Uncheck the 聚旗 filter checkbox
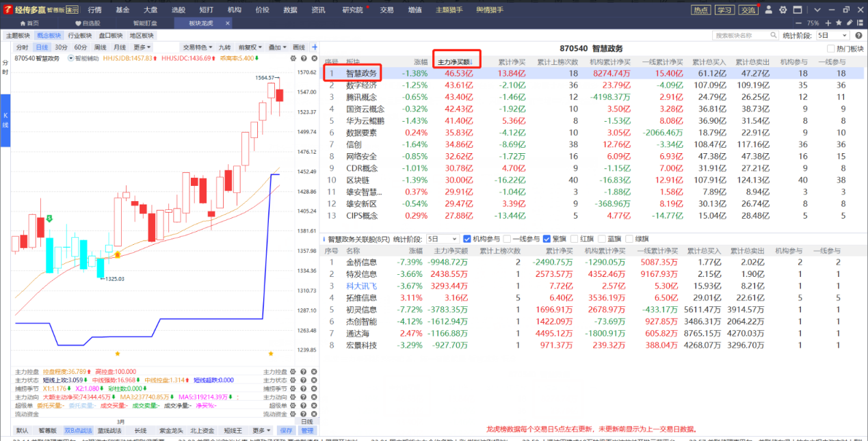 tap(547, 239)
